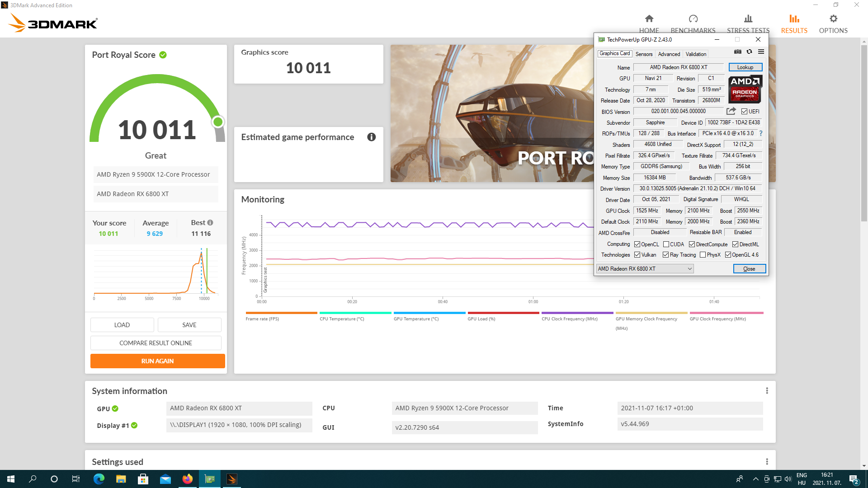Click the Lookup button in GPU-Z
The height and width of the screenshot is (488, 868).
coord(745,67)
